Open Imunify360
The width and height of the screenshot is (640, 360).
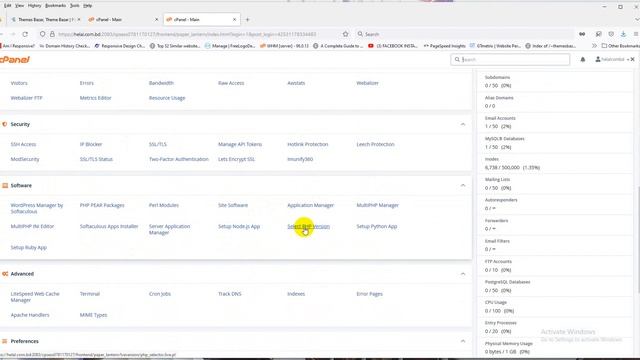300,159
